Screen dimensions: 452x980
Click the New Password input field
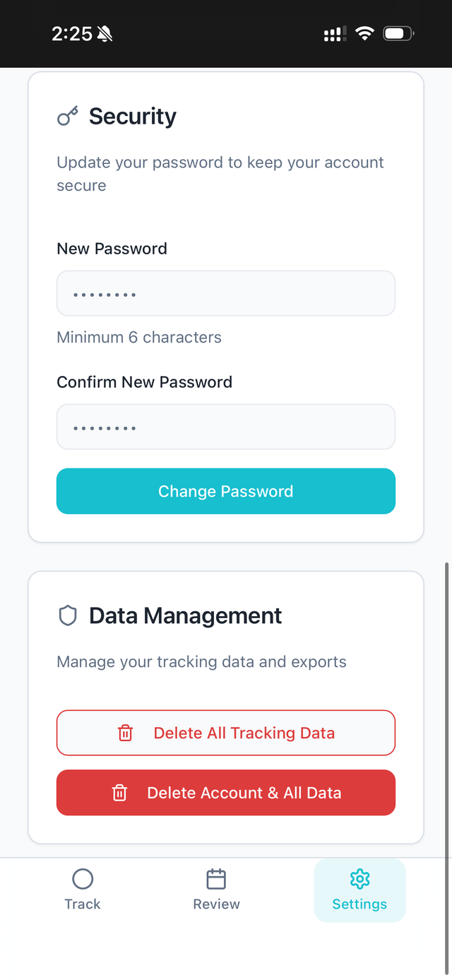[226, 293]
